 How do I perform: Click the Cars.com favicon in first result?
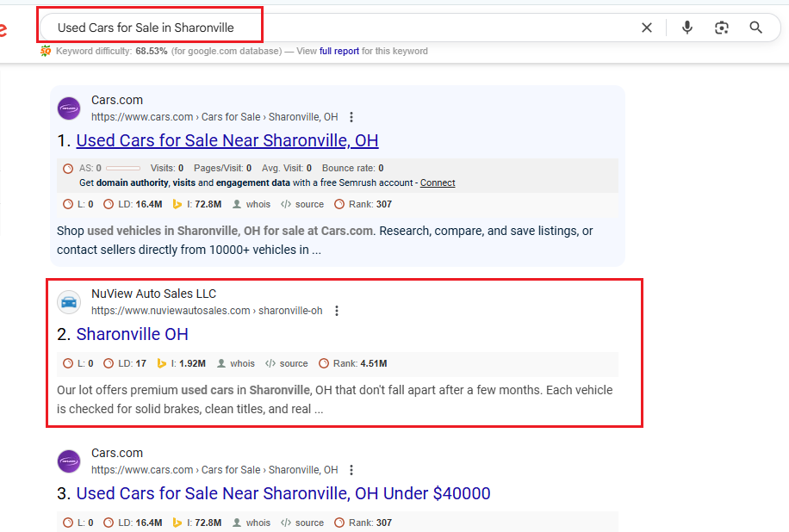[69, 108]
